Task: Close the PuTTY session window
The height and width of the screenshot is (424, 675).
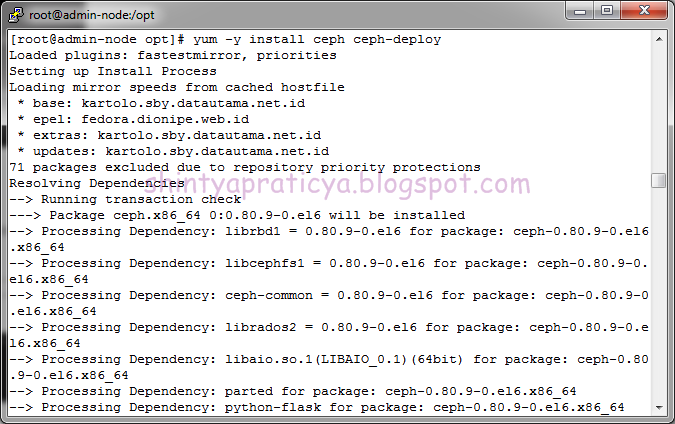Action: click(x=644, y=11)
